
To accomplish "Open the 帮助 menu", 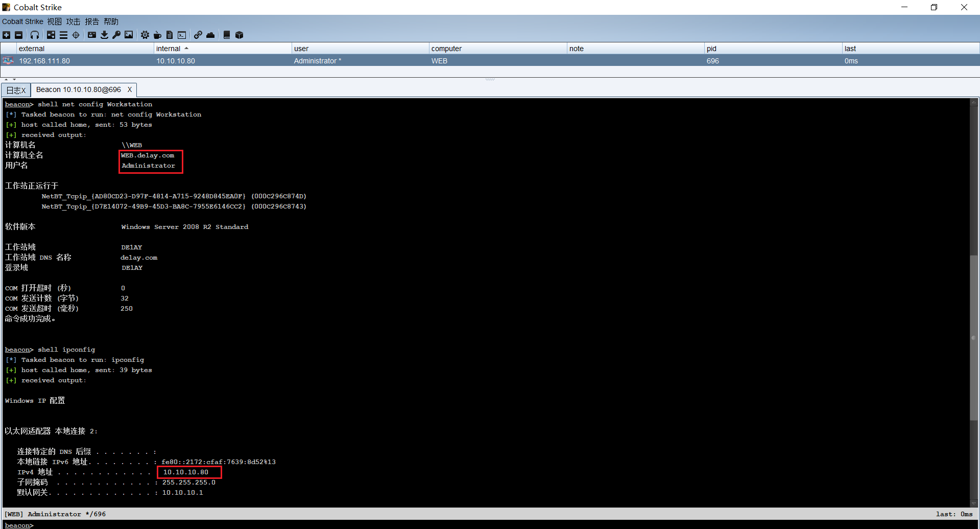I will (111, 21).
